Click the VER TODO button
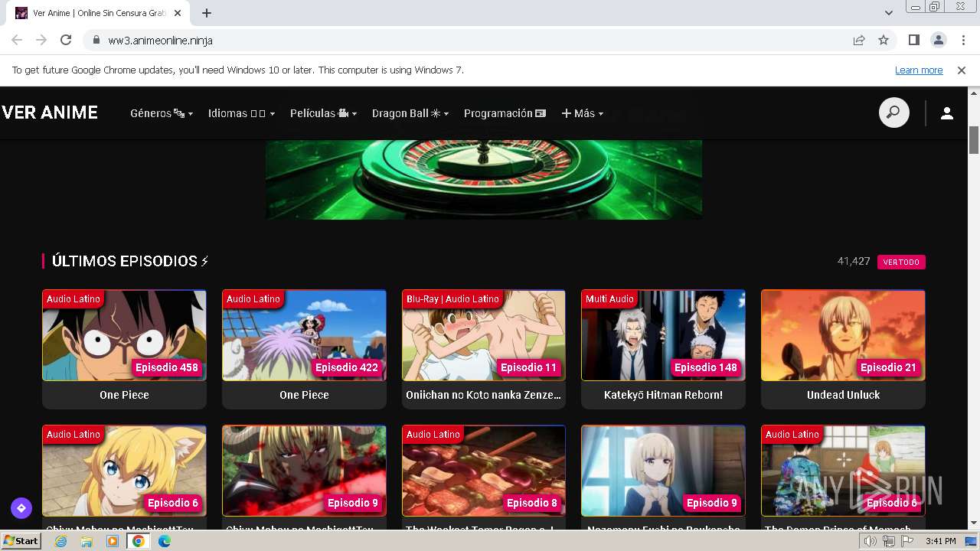 901,262
